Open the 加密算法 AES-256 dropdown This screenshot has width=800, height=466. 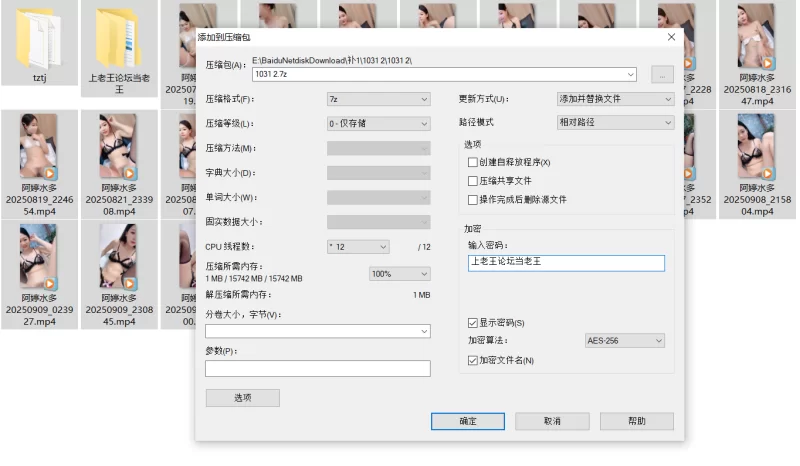[624, 341]
